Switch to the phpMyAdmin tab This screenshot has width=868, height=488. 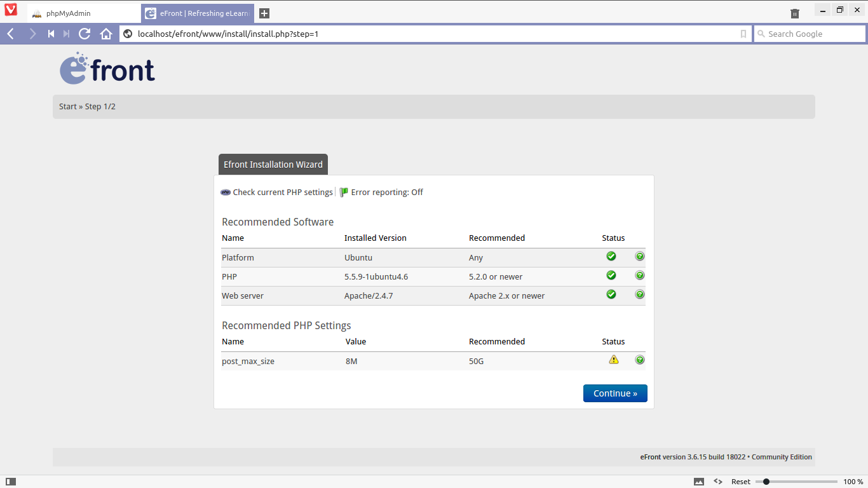[84, 13]
